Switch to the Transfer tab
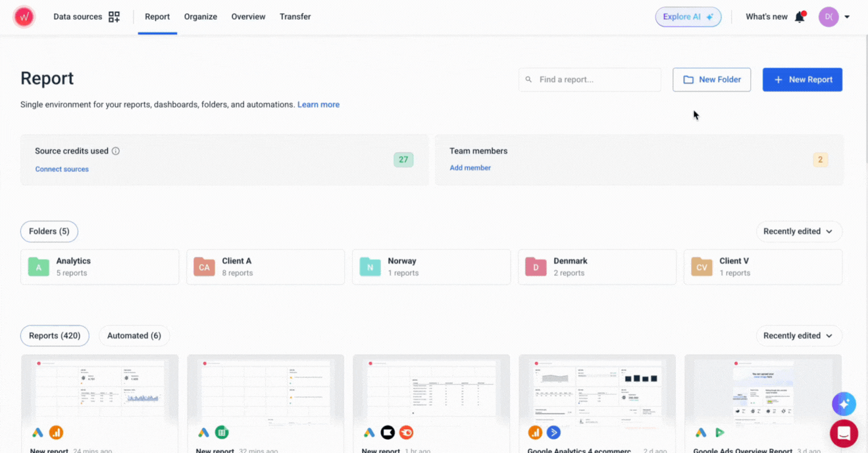The image size is (868, 453). click(295, 16)
